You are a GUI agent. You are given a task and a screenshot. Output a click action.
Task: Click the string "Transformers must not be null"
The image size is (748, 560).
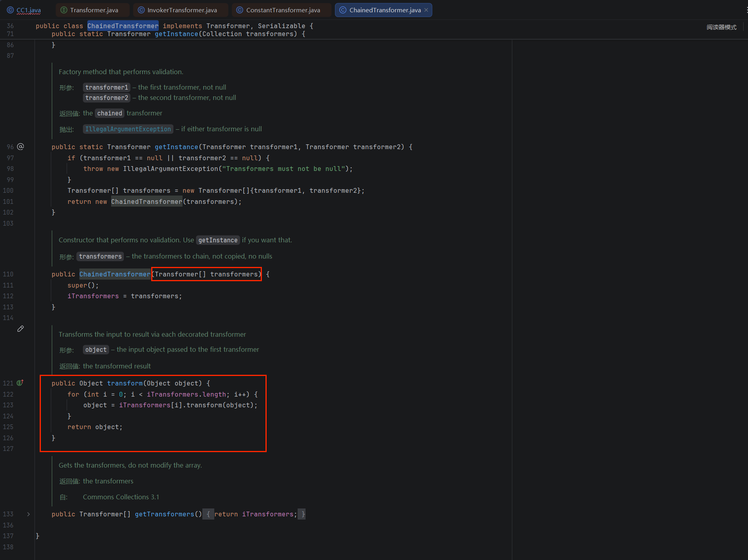[x=284, y=169]
